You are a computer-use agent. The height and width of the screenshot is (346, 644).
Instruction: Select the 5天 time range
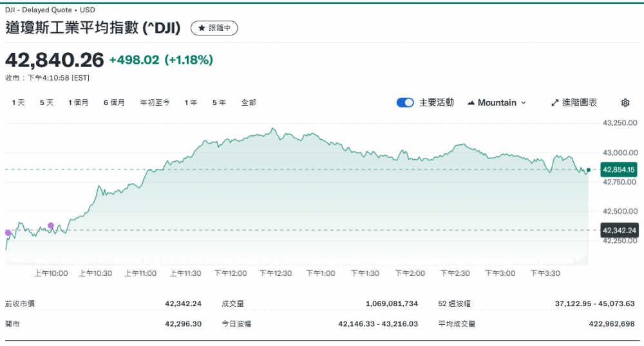46,102
